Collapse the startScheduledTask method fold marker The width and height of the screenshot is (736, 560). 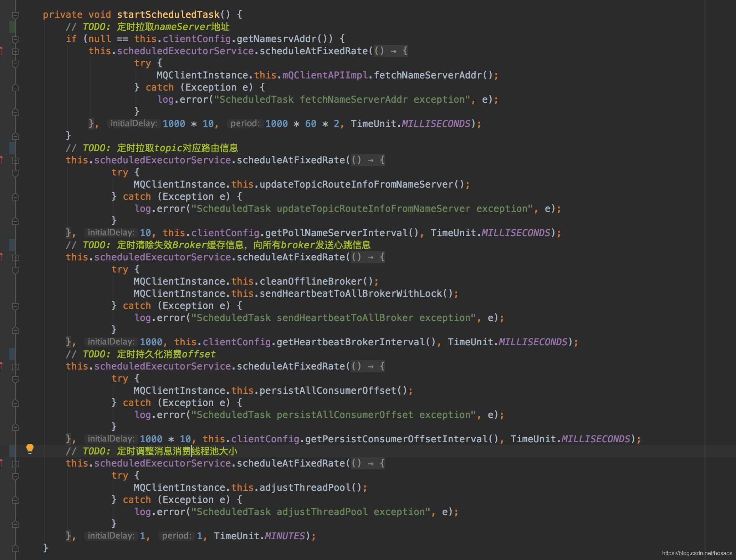15,15
